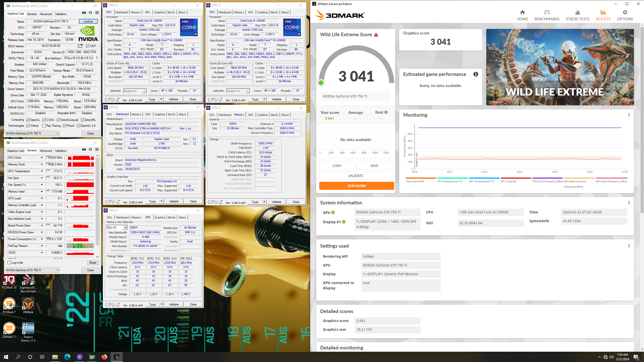Open hamburger menu in GPU-Z Sensors window
Viewport: 644px width, 362px height.
coord(97,150)
